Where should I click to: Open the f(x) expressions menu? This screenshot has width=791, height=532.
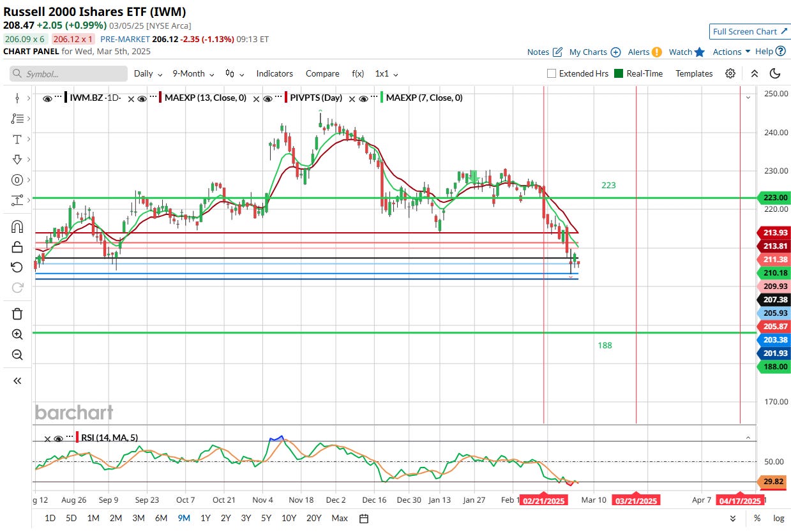358,73
